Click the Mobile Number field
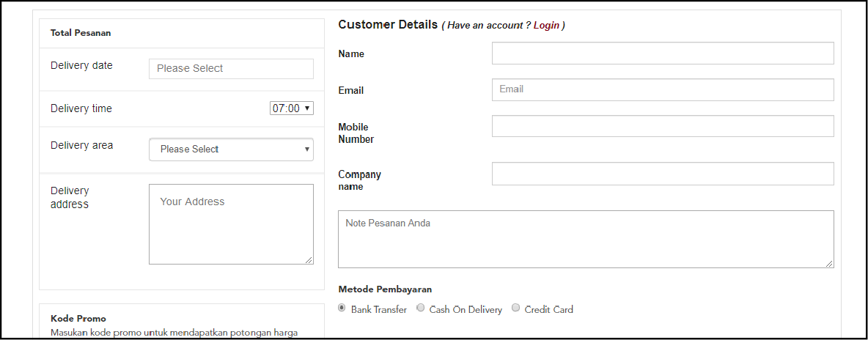The width and height of the screenshot is (868, 340). coord(663,126)
